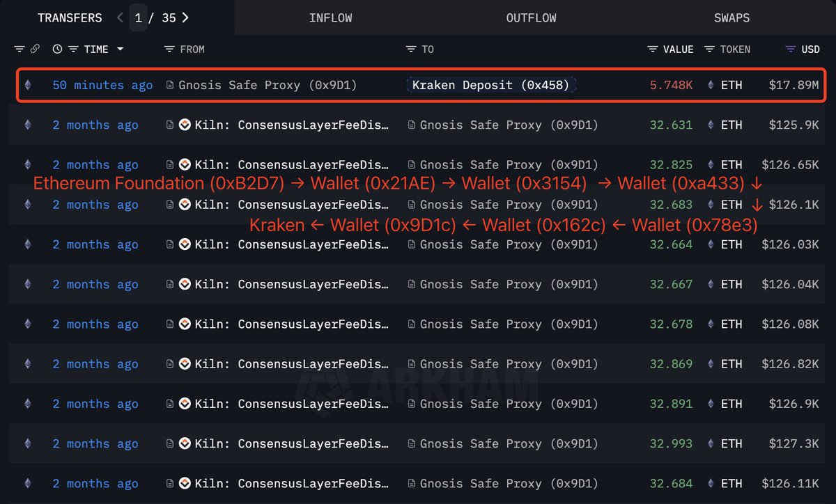Switch to the INFLOW tab

330,17
